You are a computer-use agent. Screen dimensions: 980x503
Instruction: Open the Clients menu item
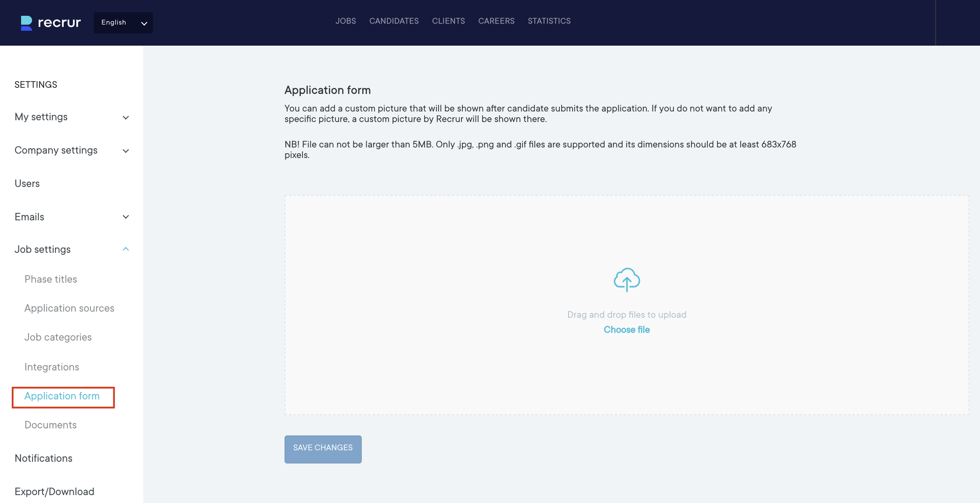pyautogui.click(x=448, y=21)
